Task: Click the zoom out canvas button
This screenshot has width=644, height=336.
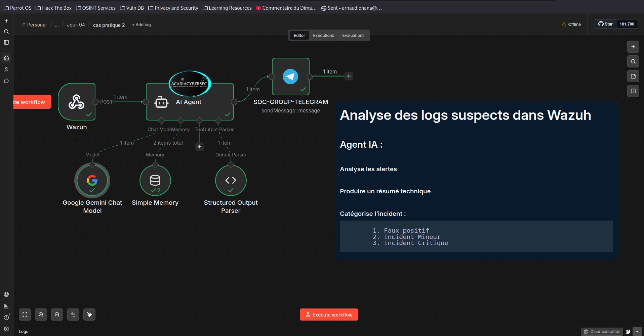Action: [57, 315]
